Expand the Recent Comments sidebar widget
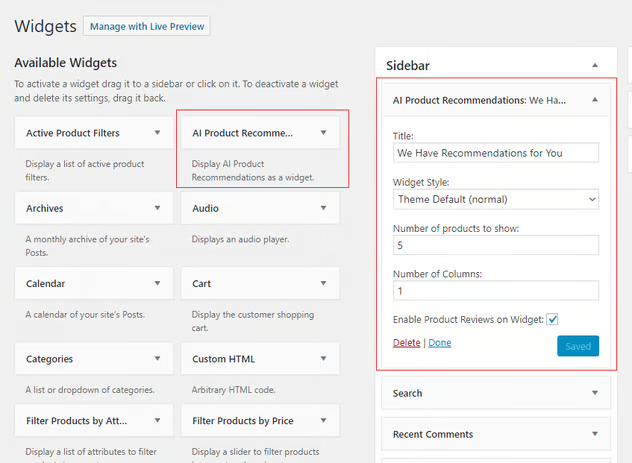Screen dimensions: 632x463 pos(595,434)
